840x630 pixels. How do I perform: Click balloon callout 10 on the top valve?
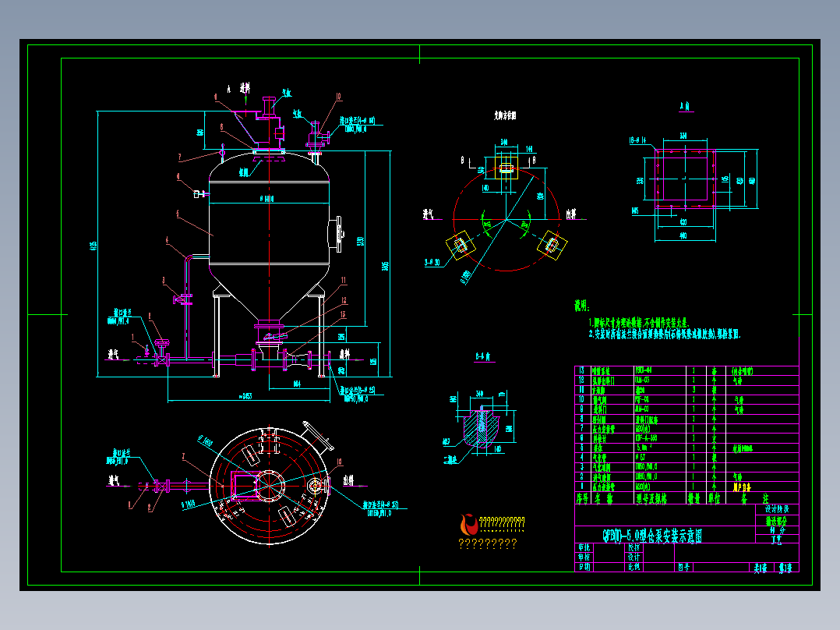(337, 96)
